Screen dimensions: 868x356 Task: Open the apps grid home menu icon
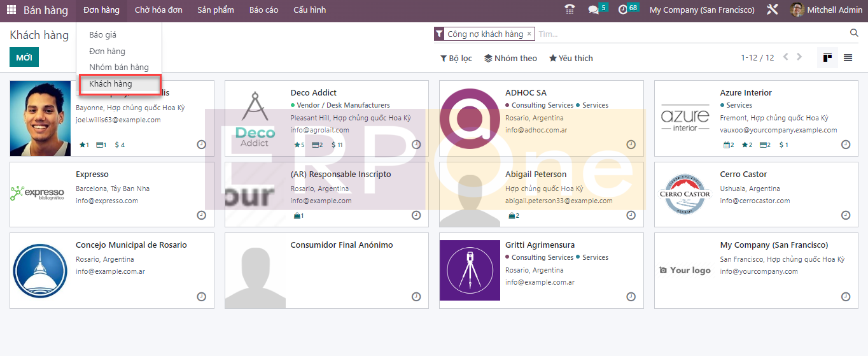coord(11,10)
